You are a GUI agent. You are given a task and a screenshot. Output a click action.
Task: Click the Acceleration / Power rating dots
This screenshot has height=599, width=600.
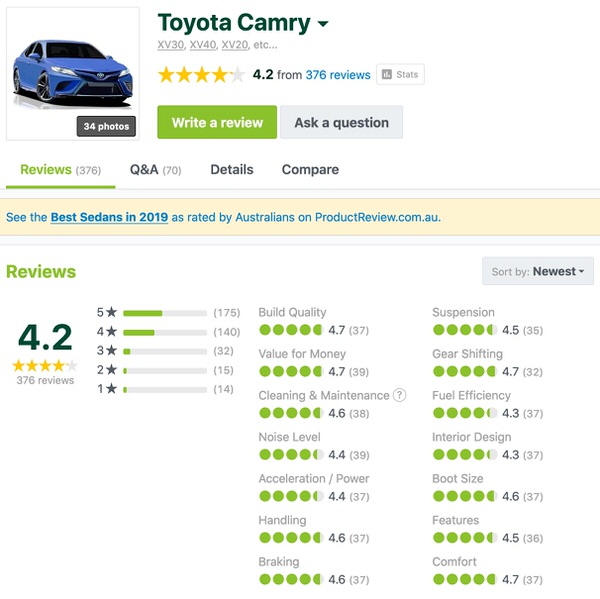(x=291, y=496)
